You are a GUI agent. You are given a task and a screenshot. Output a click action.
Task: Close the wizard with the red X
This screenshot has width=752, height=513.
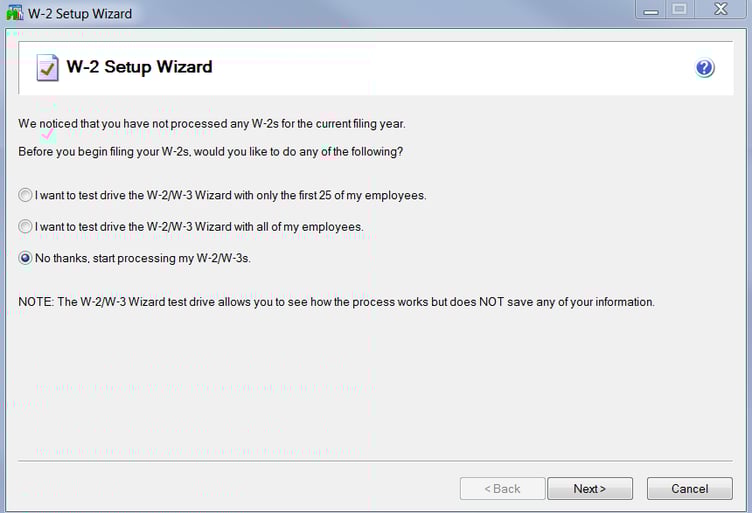tap(720, 12)
